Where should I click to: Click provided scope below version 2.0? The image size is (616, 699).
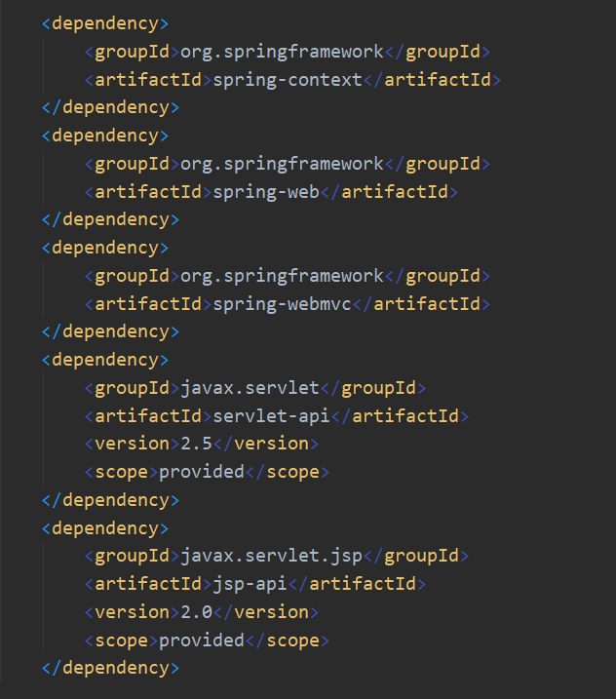click(202, 640)
